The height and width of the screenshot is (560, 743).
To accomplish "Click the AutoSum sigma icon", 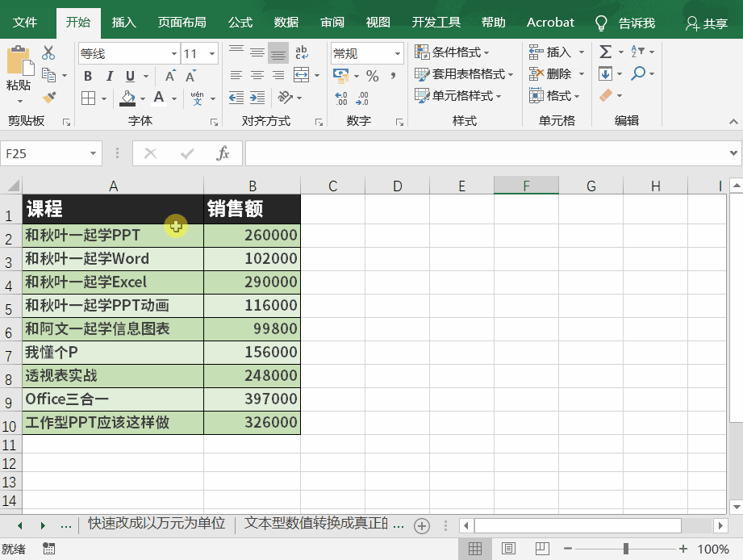I will point(605,52).
